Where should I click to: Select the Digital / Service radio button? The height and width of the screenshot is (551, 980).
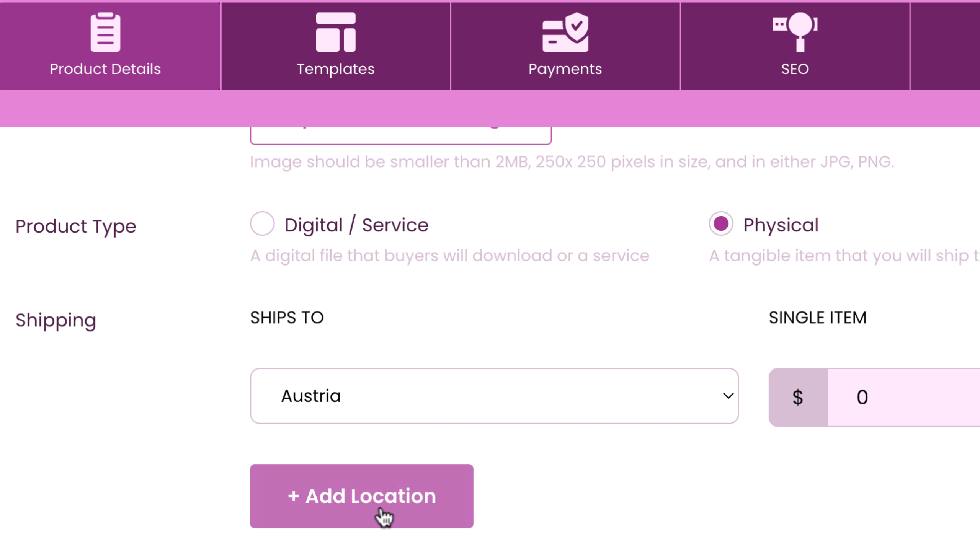click(x=262, y=224)
